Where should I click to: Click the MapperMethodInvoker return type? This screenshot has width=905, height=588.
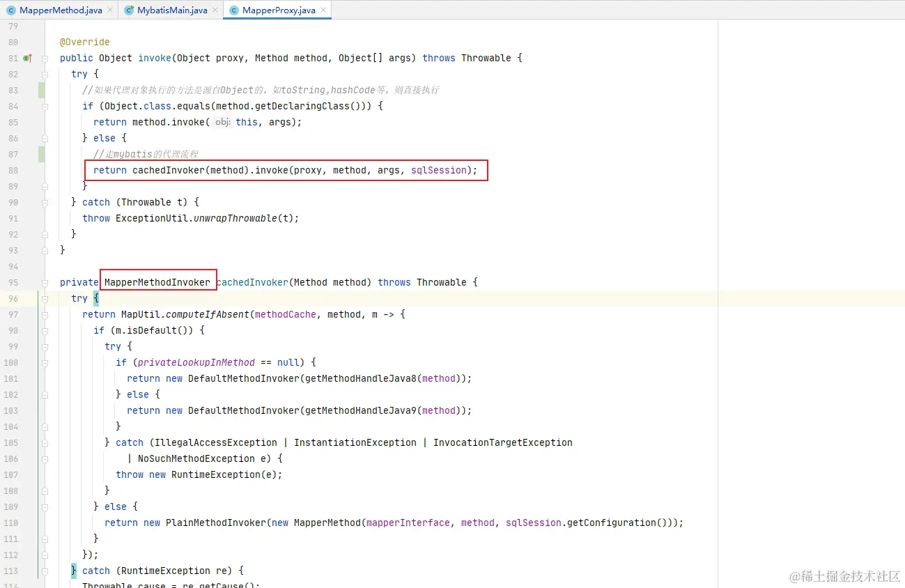coord(157,282)
